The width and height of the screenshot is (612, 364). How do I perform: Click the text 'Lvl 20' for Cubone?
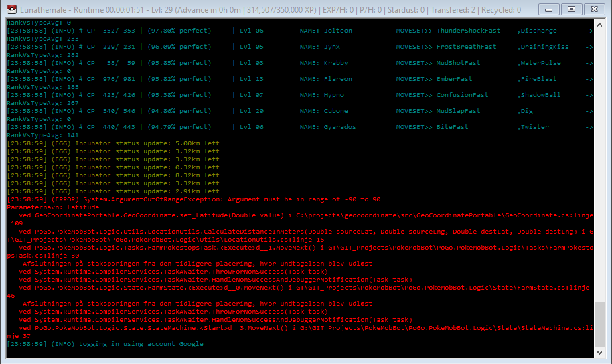click(x=252, y=111)
